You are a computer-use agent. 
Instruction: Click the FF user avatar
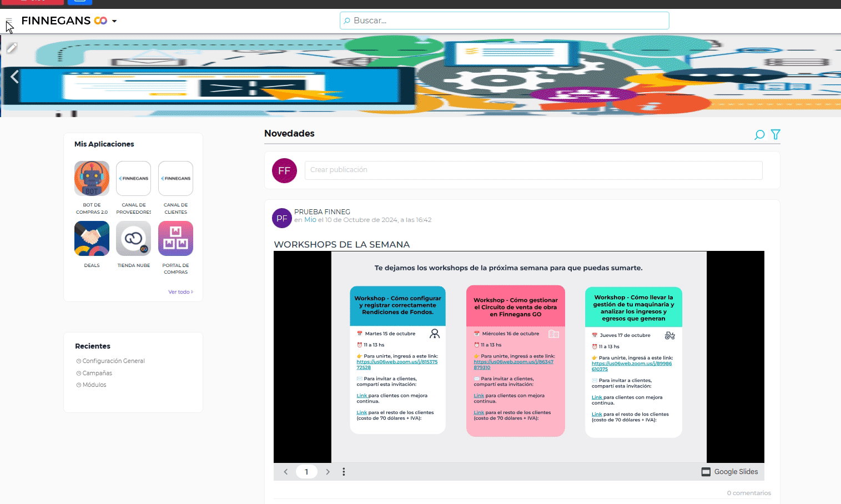284,170
